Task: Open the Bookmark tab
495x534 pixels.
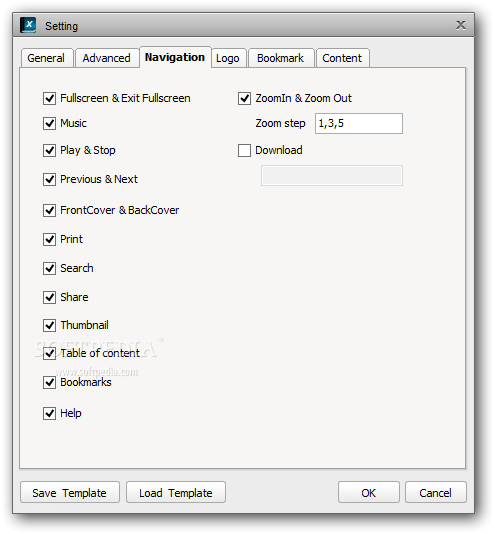Action: (x=280, y=58)
